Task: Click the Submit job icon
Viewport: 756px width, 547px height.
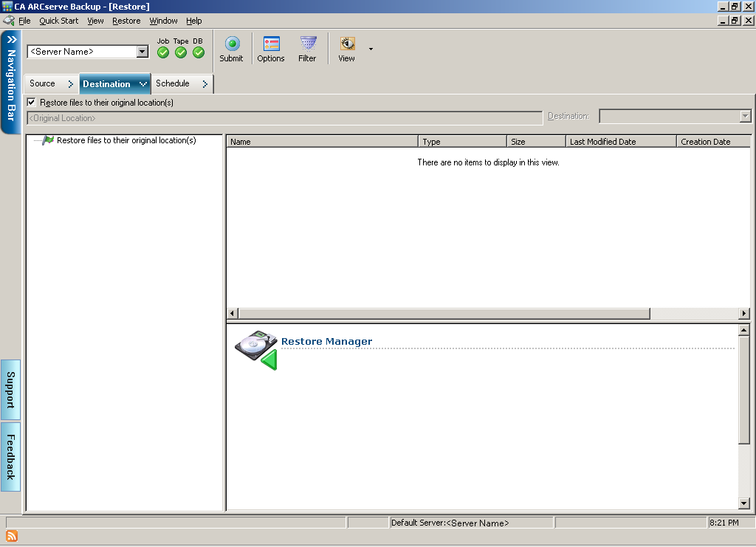Action: pyautogui.click(x=232, y=44)
